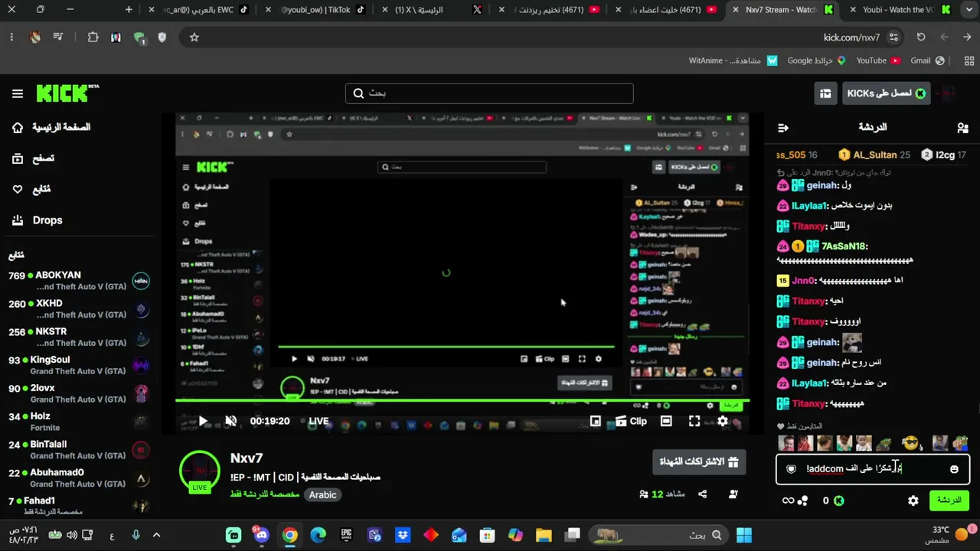Open the chat-only category link

tap(265, 495)
